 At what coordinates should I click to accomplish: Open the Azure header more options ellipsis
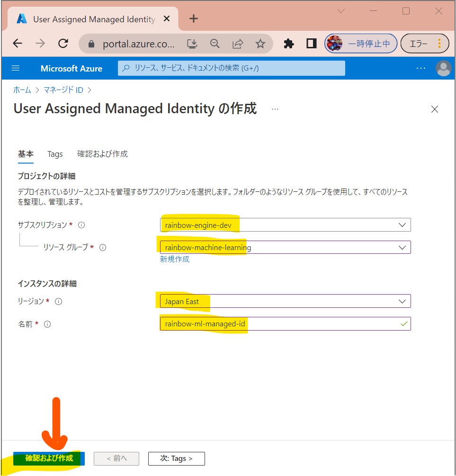pyautogui.click(x=421, y=68)
